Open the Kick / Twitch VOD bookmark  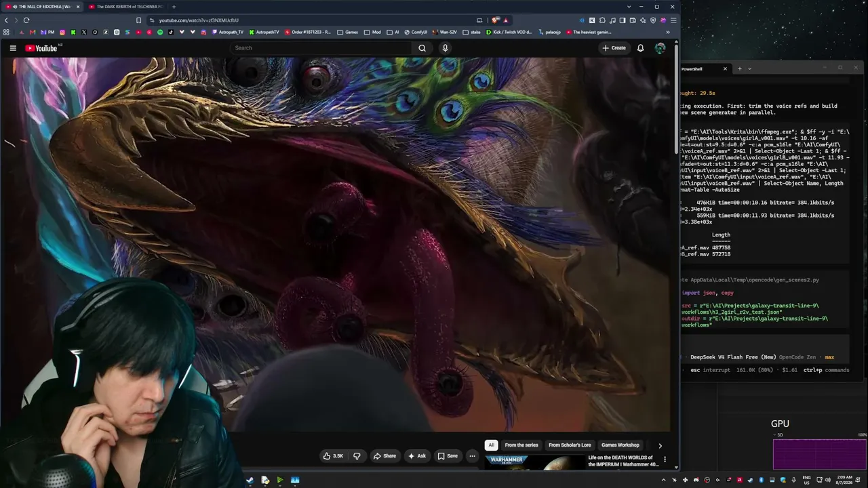point(509,32)
